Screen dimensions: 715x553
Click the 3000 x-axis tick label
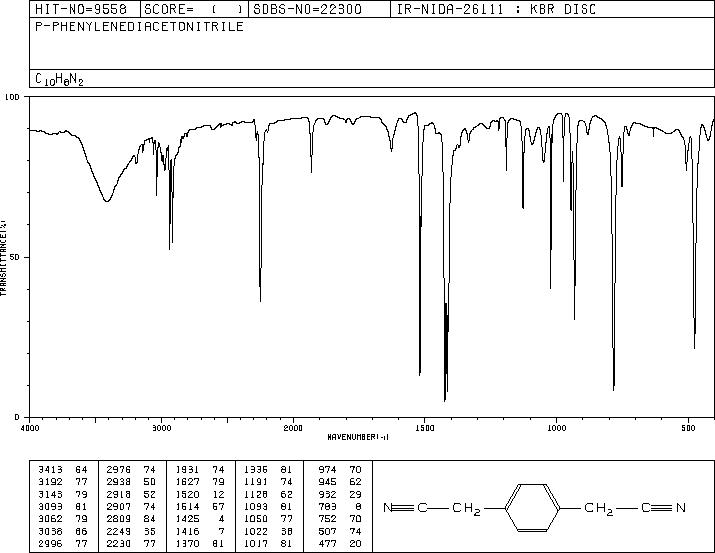(162, 428)
